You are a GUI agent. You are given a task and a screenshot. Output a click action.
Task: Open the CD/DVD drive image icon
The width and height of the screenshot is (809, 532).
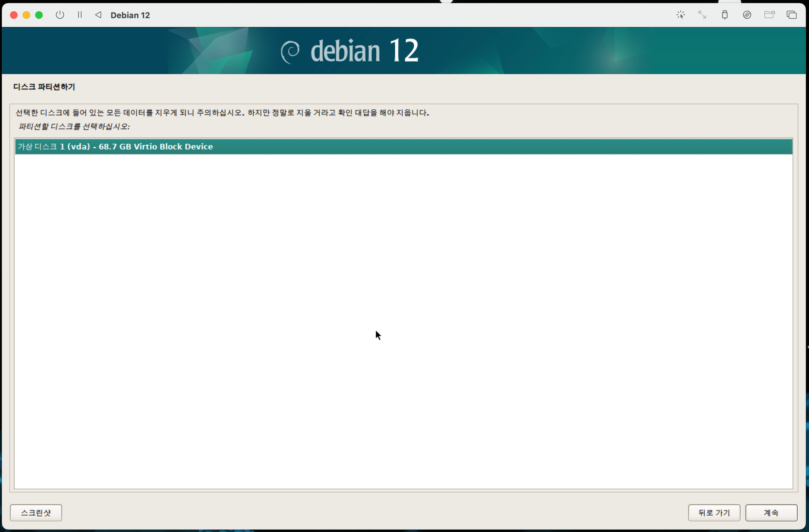tap(747, 15)
